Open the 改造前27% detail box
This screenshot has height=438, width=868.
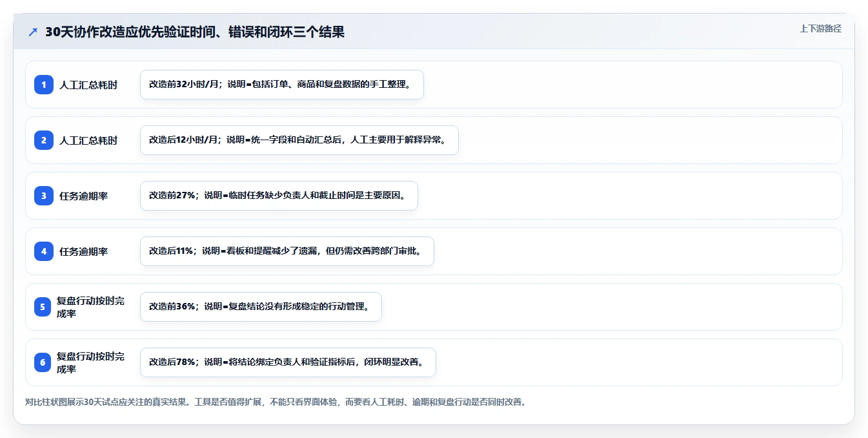(x=279, y=196)
